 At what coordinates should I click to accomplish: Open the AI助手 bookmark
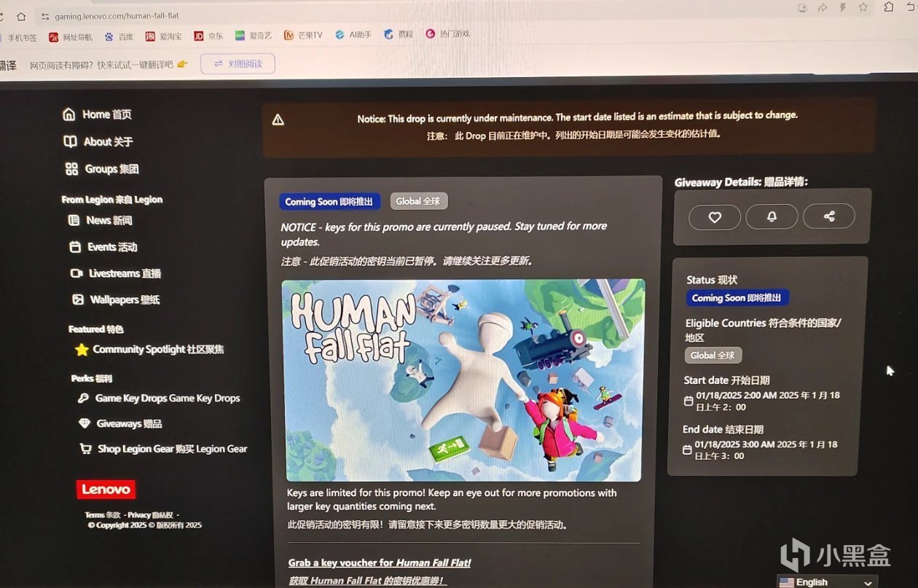(x=353, y=34)
